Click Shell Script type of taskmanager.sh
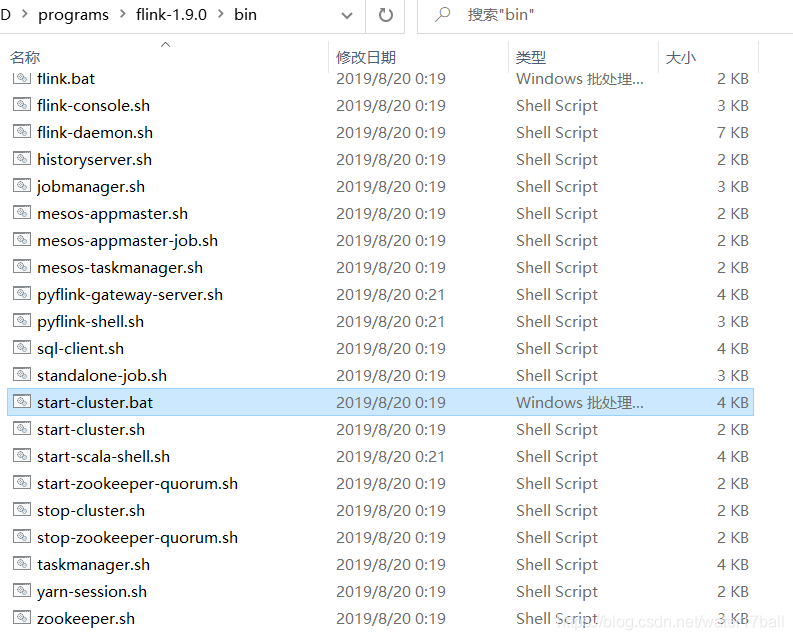 pyautogui.click(x=557, y=564)
